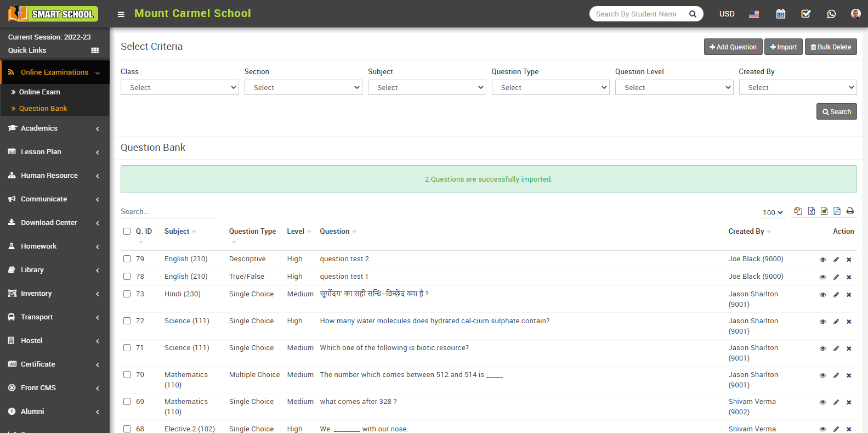868x433 pixels.
Task: Open the Class dropdown
Action: click(179, 87)
